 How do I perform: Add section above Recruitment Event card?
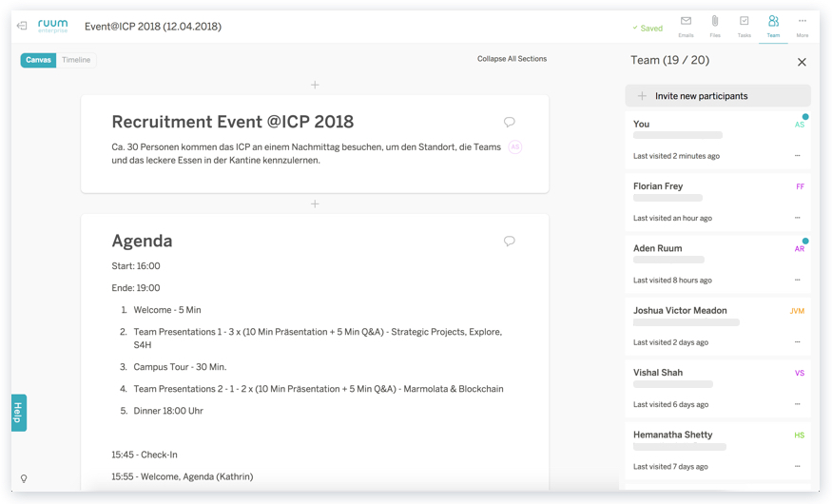[315, 85]
